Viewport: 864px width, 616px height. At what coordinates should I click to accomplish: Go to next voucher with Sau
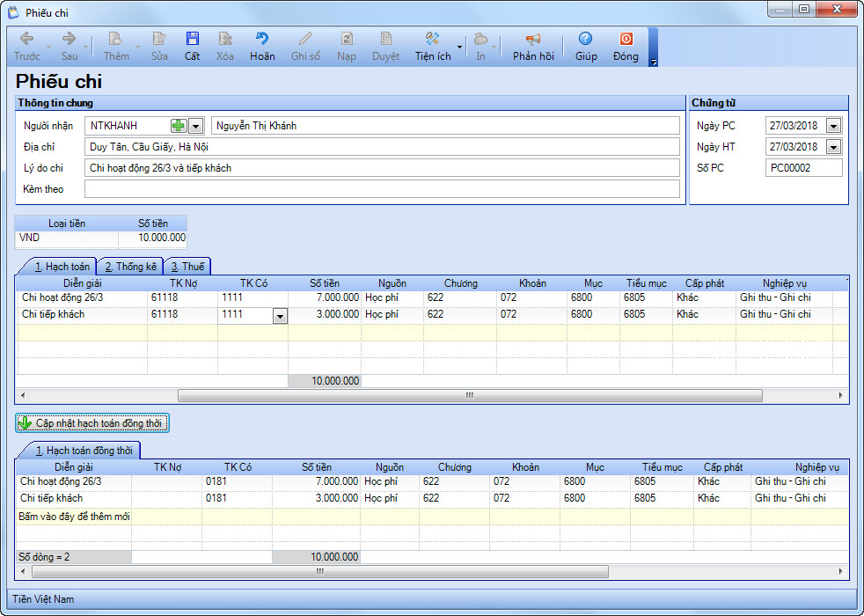(70, 47)
